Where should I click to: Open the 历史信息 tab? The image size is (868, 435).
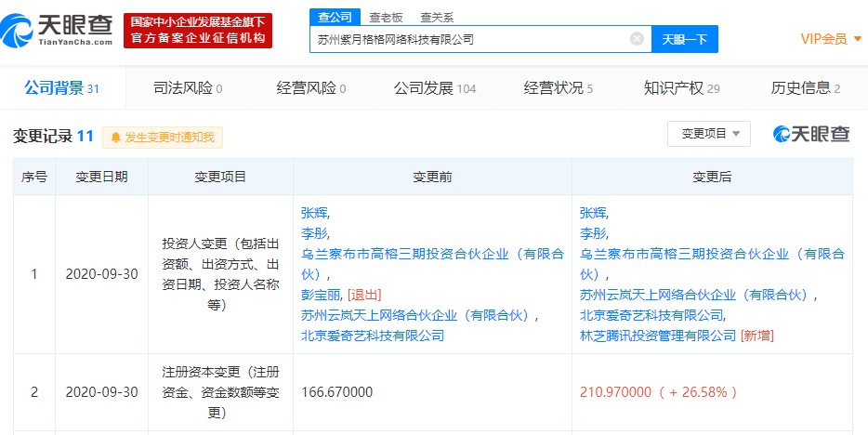click(806, 88)
